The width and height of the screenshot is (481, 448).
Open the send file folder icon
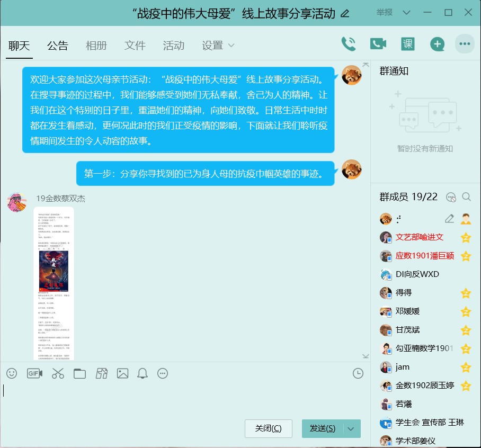pos(79,373)
